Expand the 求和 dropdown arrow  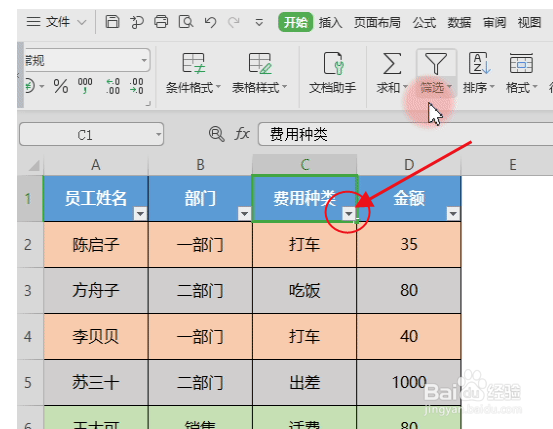coord(405,86)
